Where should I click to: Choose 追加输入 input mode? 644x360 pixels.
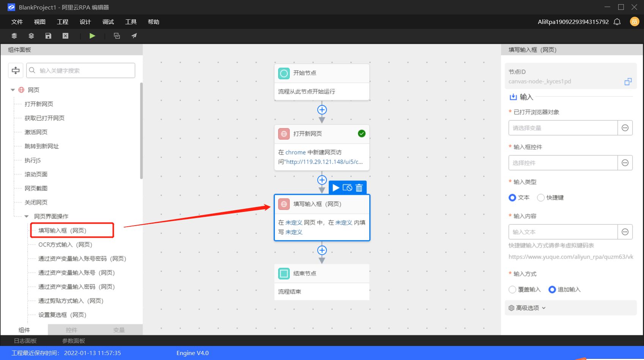point(552,290)
